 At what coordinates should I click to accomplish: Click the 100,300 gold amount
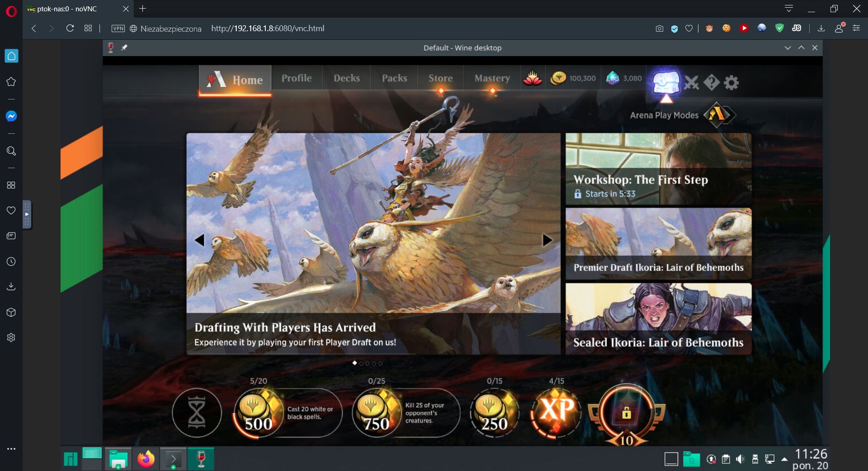(582, 78)
